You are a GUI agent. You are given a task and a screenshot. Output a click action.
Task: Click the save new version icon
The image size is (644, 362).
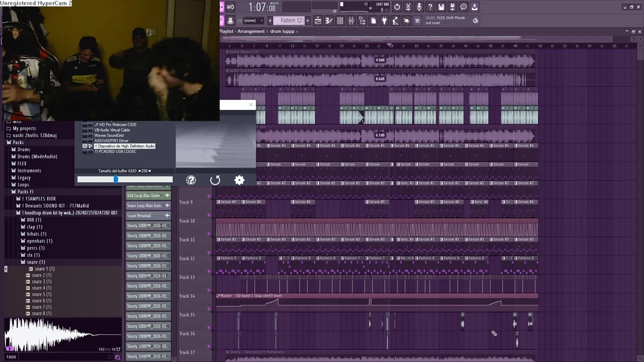pyautogui.click(x=452, y=7)
